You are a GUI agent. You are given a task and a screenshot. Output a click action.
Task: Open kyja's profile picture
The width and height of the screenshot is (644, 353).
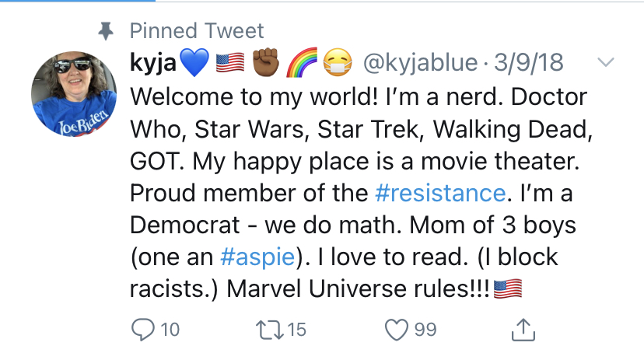[74, 94]
